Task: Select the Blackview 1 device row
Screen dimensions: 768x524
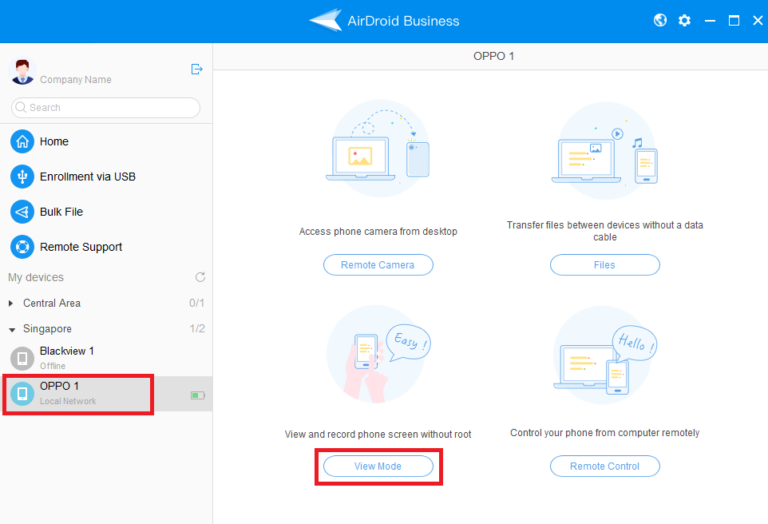Action: 106,358
